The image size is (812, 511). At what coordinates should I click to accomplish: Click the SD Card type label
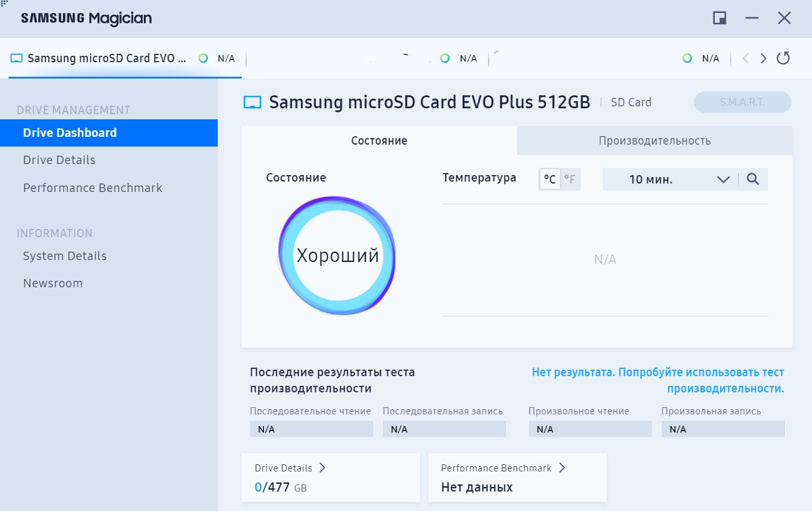tap(631, 102)
